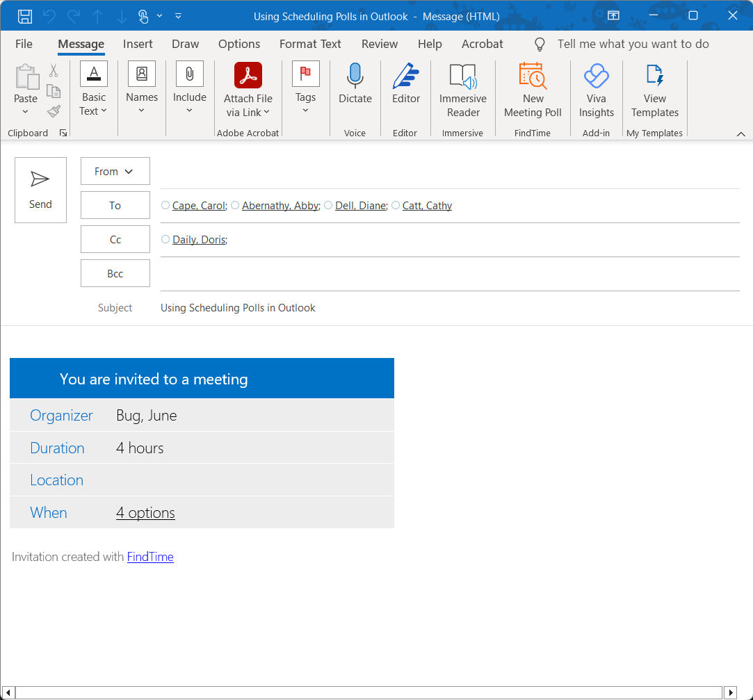Image resolution: width=753 pixels, height=700 pixels.
Task: Click the To recipients button
Action: coord(115,206)
